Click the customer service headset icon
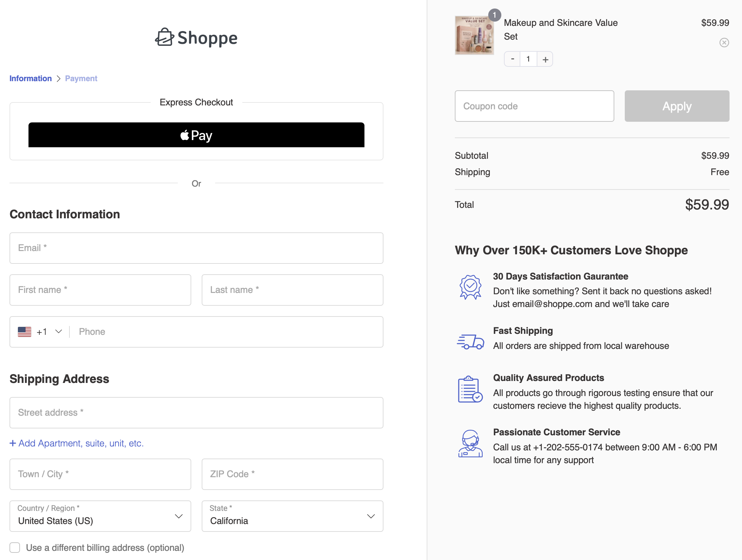 pyautogui.click(x=470, y=443)
